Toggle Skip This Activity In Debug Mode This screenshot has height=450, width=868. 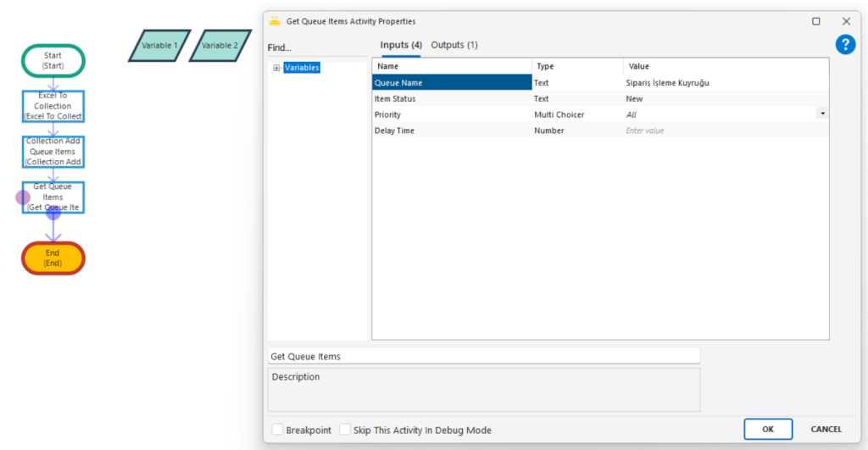coord(345,430)
